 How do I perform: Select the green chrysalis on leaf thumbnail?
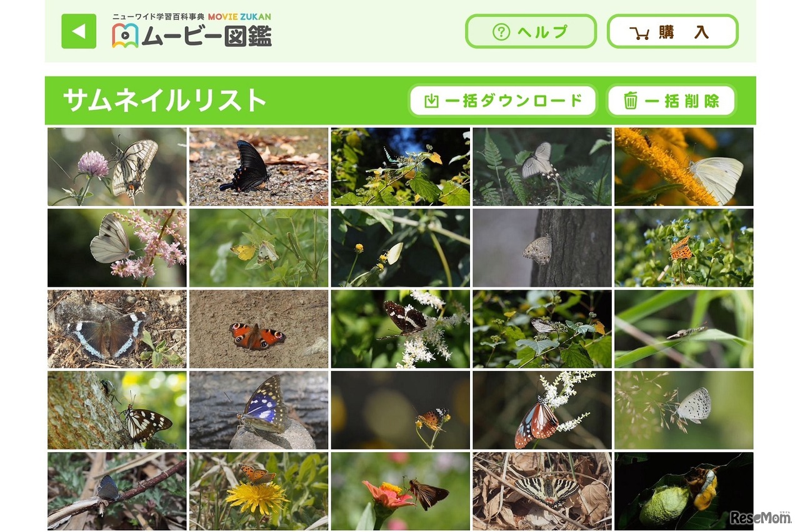pos(684,491)
